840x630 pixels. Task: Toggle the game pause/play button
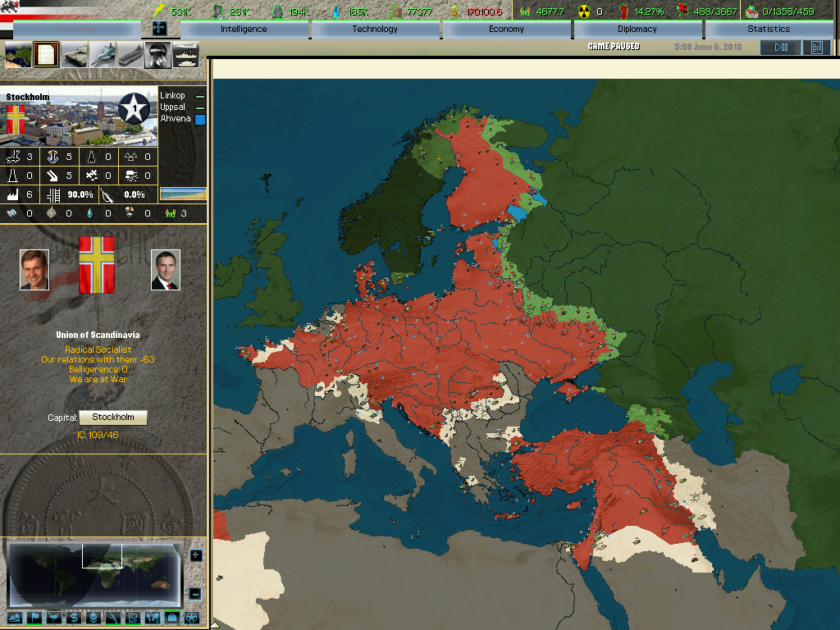click(780, 48)
